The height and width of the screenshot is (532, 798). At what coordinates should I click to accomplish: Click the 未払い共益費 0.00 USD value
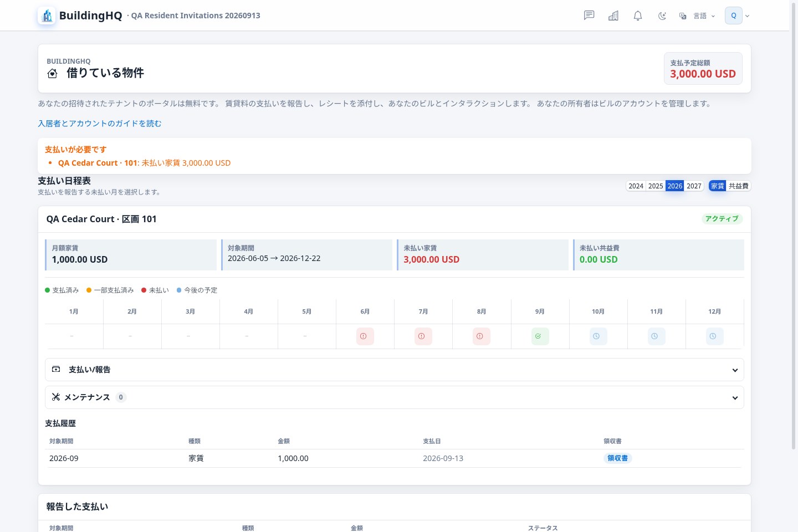598,259
